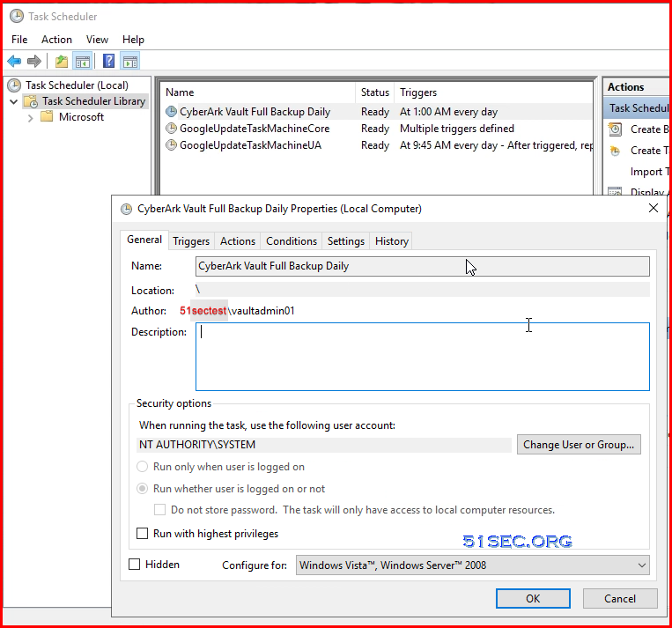Screen dimensions: 672x628
Task: Enable Run with highest privileges checkbox
Action: (143, 533)
